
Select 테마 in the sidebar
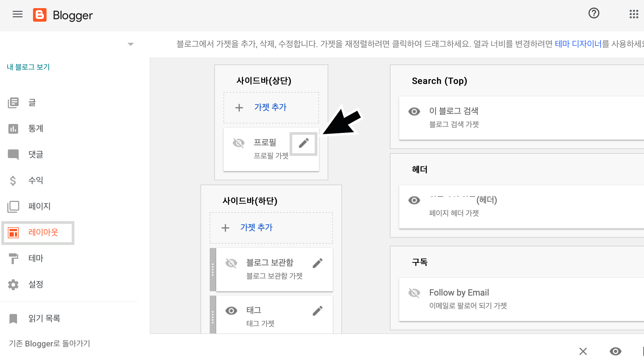(x=36, y=258)
